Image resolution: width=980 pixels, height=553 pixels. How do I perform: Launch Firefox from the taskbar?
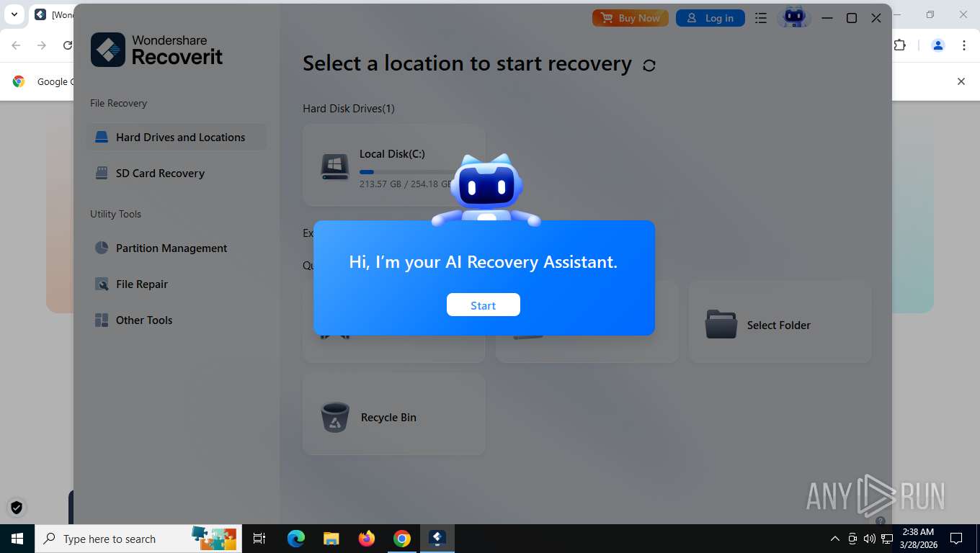tap(367, 539)
